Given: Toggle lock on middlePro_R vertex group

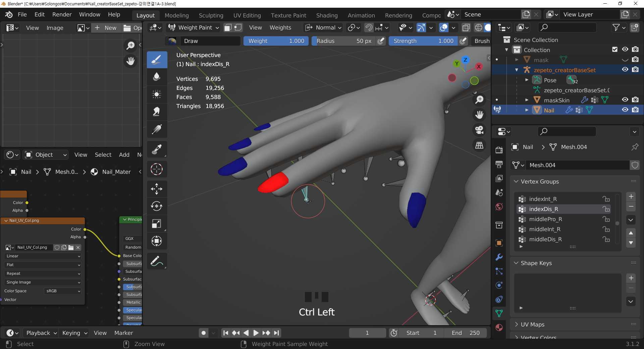Looking at the screenshot, I should (x=606, y=219).
